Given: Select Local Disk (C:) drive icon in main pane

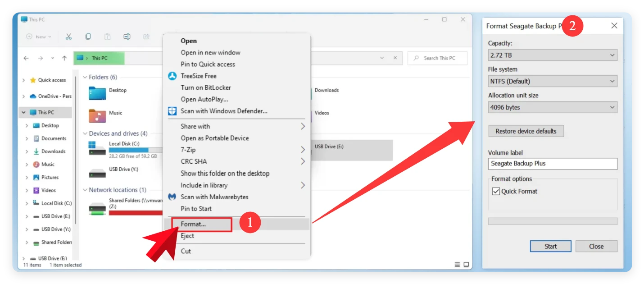Looking at the screenshot, I should pos(97,149).
